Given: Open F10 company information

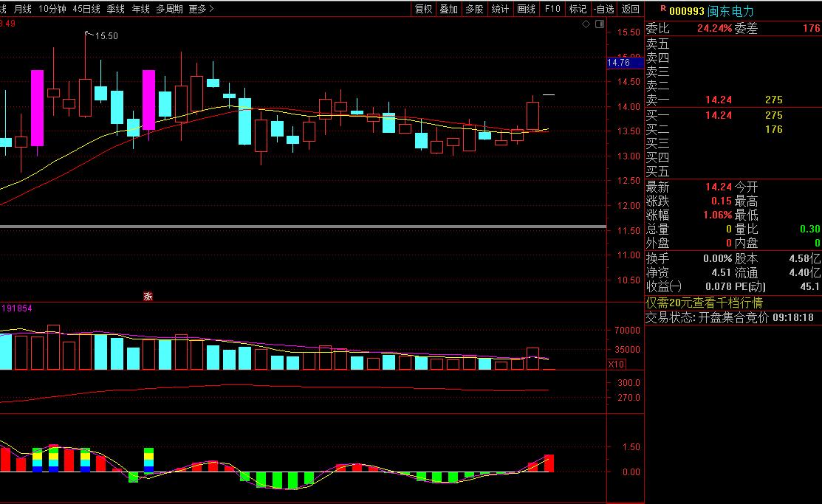Looking at the screenshot, I should (552, 9).
